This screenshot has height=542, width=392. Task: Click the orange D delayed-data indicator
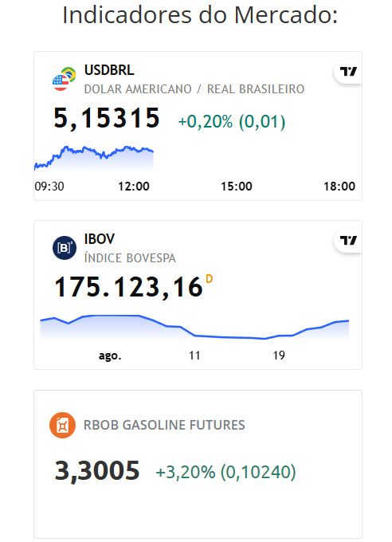pyautogui.click(x=209, y=279)
